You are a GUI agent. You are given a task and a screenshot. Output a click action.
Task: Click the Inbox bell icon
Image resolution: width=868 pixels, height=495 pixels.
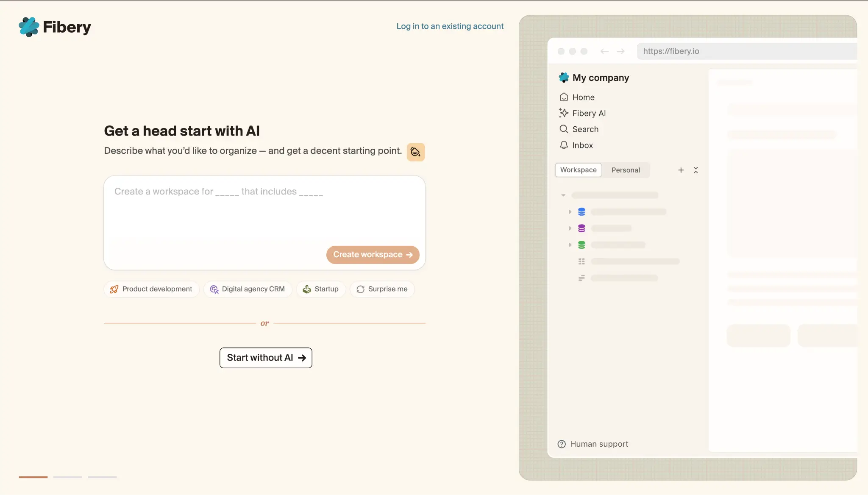point(564,145)
